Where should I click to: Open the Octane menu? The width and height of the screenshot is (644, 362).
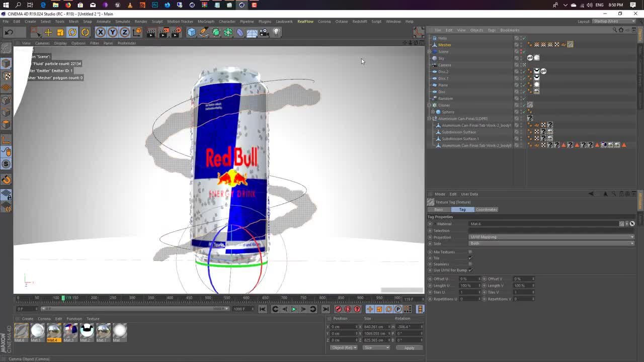(x=342, y=22)
